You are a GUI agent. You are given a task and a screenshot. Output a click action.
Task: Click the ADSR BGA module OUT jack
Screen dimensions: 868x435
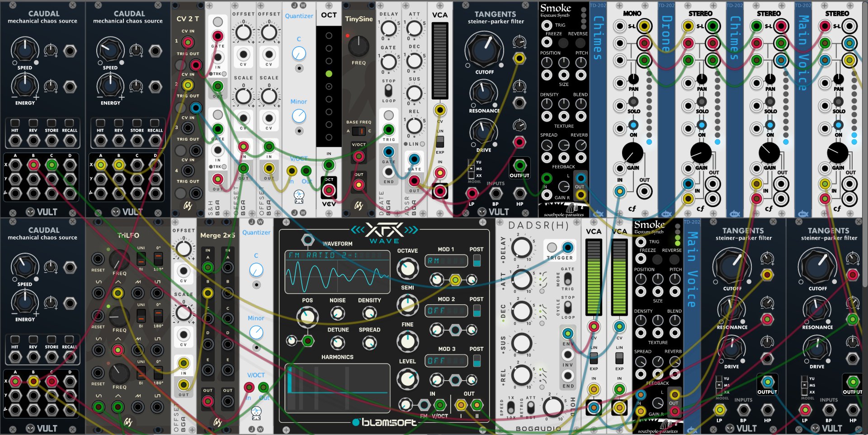coord(414,181)
